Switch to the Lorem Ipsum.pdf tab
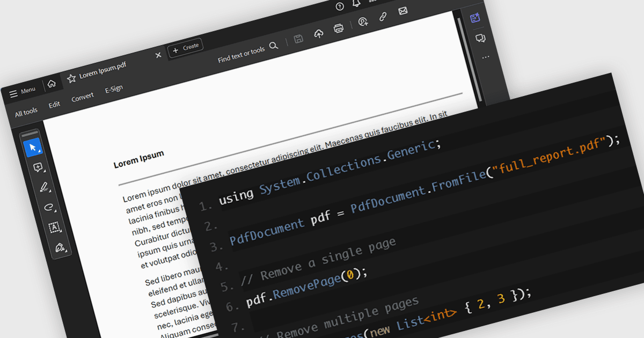 pos(104,70)
